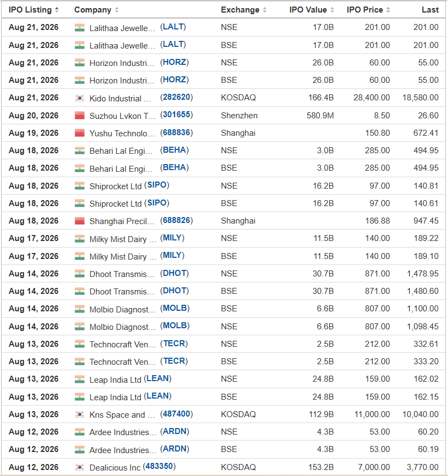The width and height of the screenshot is (448, 476).
Task: Click IPO value 580.9M
Action: (x=320, y=116)
